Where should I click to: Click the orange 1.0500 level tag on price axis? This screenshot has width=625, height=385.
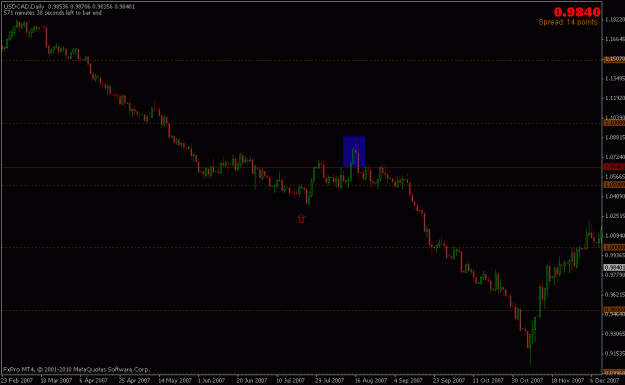pos(614,185)
